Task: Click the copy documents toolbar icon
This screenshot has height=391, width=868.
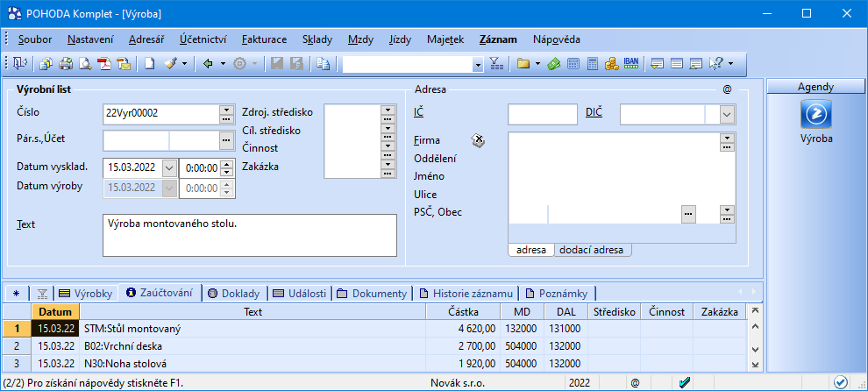Action: click(x=47, y=64)
